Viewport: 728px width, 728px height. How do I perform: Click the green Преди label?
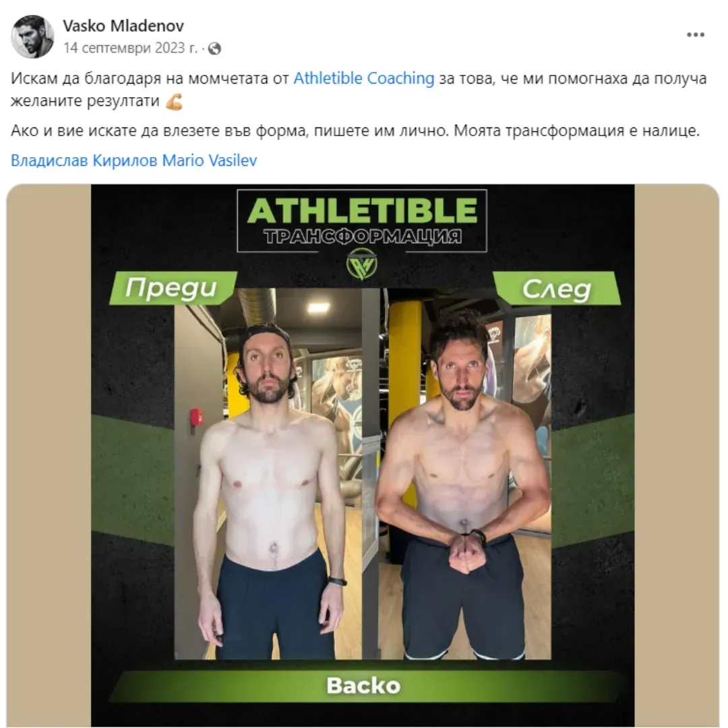(x=173, y=288)
